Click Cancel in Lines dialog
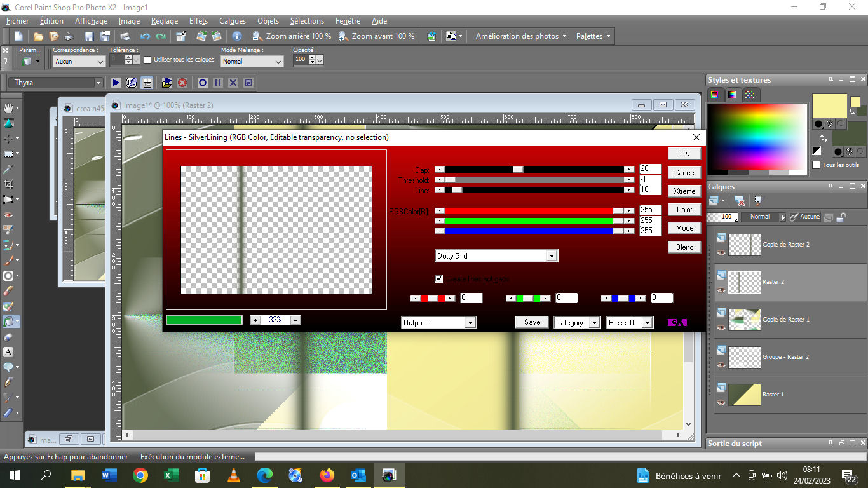868x488 pixels. (684, 172)
